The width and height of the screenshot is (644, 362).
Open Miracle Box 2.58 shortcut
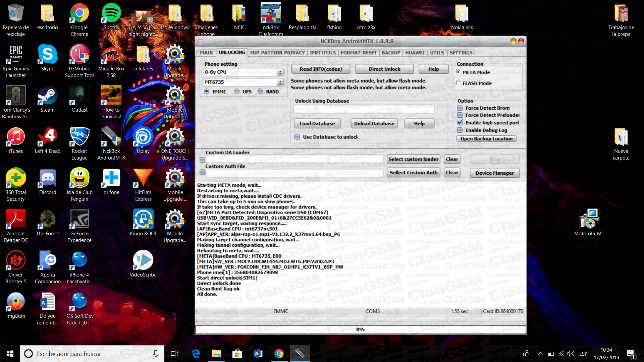click(x=111, y=61)
